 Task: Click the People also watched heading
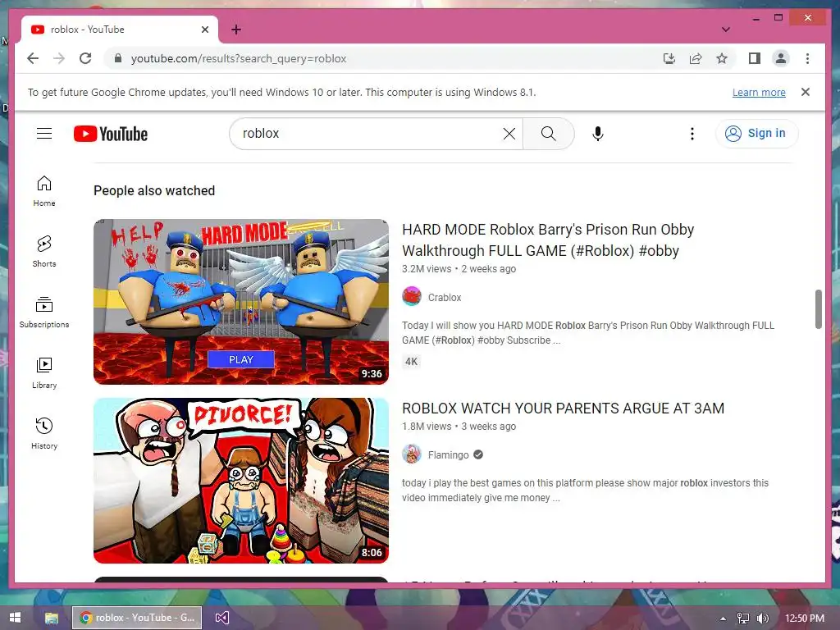(x=154, y=190)
